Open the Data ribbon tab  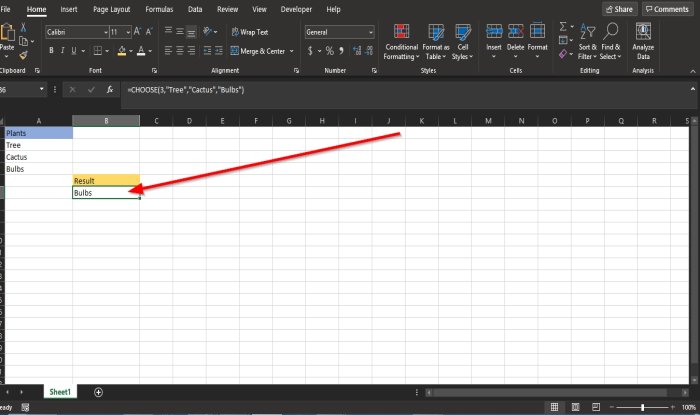pos(195,9)
